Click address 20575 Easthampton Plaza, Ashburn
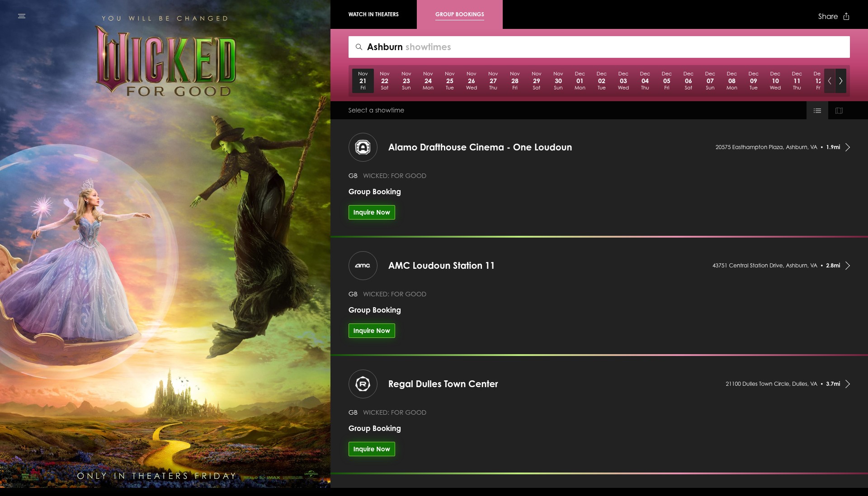Viewport: 868px width, 496px height. coord(766,147)
